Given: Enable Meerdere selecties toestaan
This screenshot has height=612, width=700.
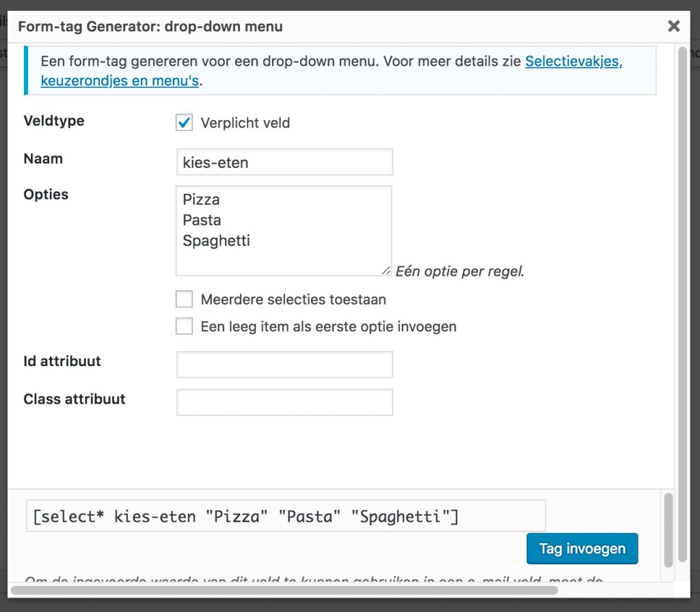Looking at the screenshot, I should pos(185,299).
